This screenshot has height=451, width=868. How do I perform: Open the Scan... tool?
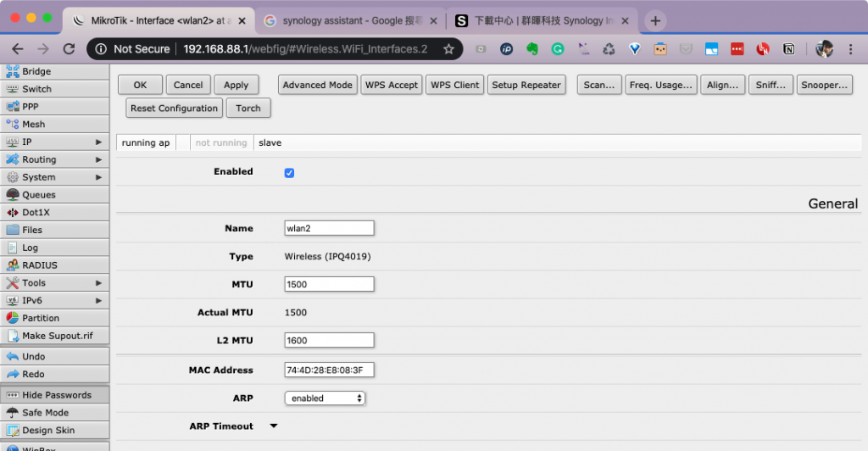pos(599,85)
